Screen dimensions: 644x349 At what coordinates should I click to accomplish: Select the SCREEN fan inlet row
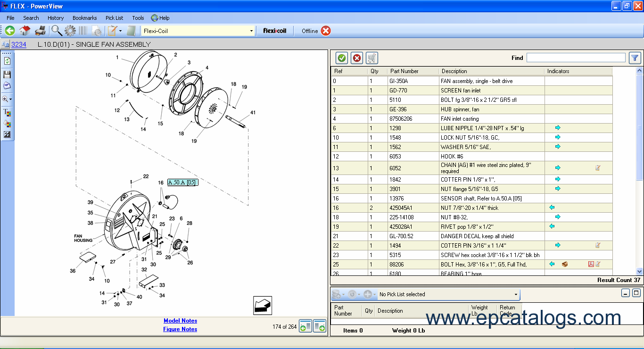click(471, 90)
